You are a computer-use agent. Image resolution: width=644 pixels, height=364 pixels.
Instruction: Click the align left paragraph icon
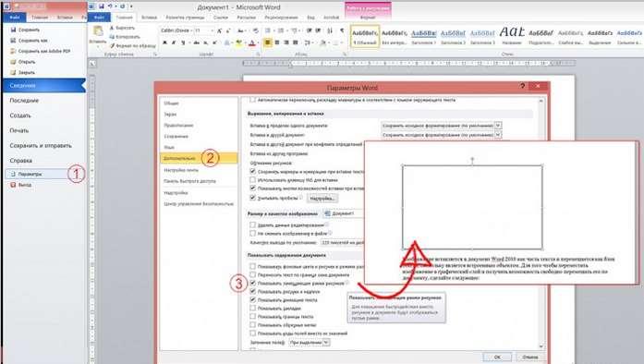click(x=268, y=42)
